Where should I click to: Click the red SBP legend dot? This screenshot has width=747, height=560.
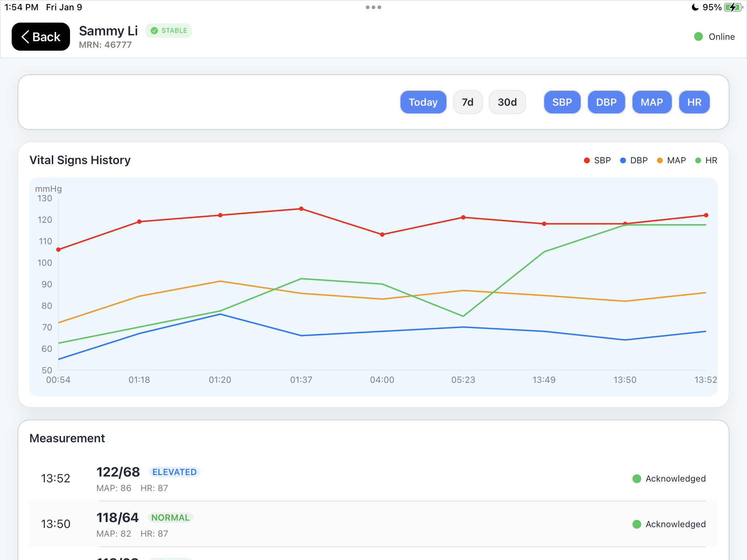coord(587,160)
